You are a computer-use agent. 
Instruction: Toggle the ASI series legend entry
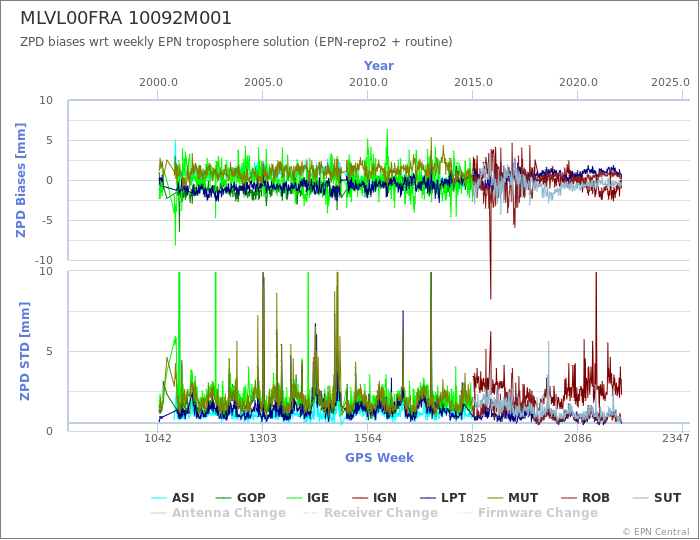(x=172, y=498)
